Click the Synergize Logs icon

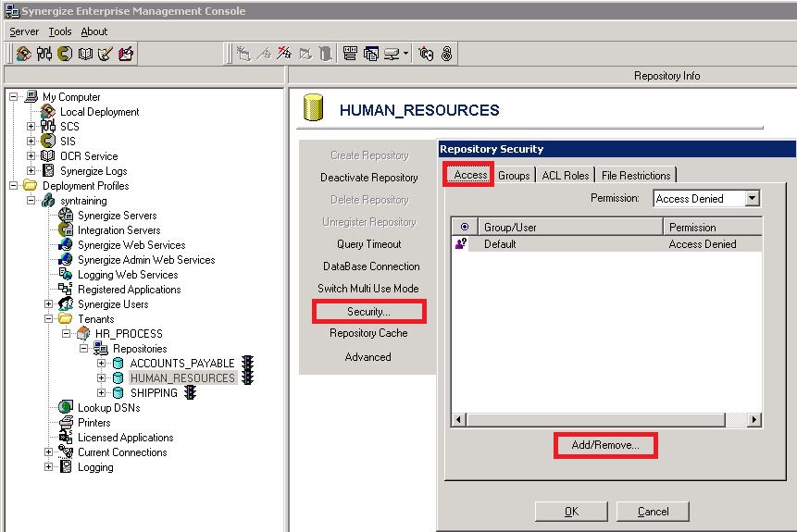48,171
